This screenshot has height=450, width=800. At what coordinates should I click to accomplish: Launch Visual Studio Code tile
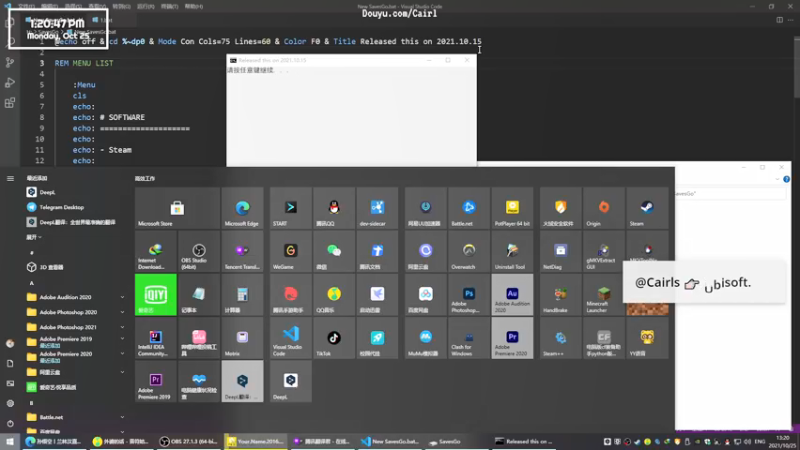tap(291, 338)
